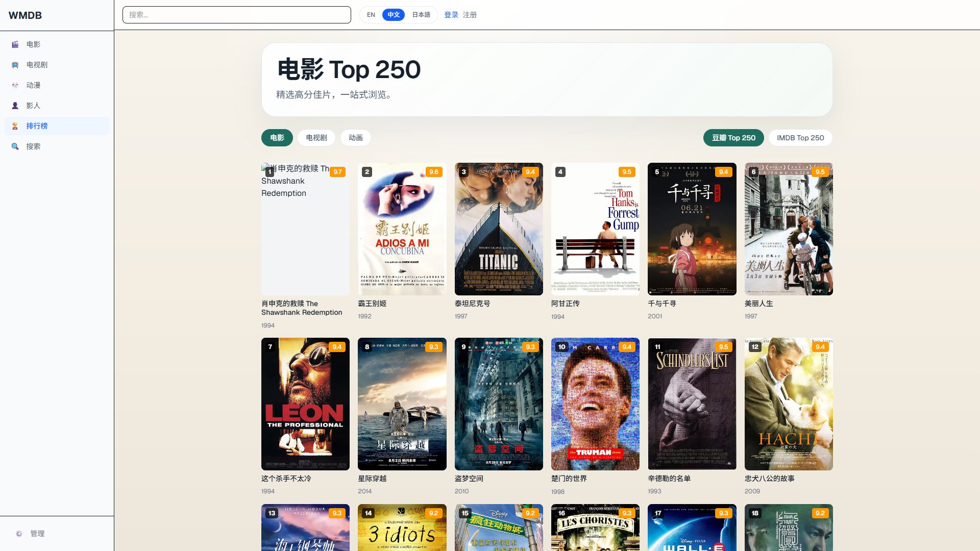Click the 楚门的世界 title text
The width and height of the screenshot is (980, 551).
click(569, 479)
